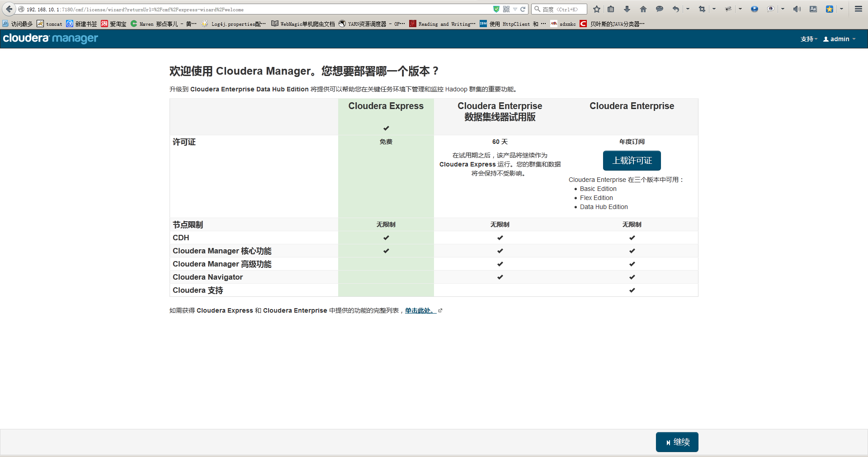Click the 60 天 trial text

click(x=500, y=142)
